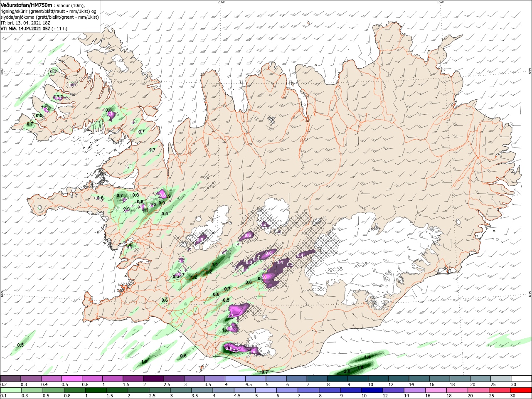Image resolution: width=532 pixels, height=399 pixels.
Task: Click the '2.0' rain value off southeast coast
Action: coord(347,371)
